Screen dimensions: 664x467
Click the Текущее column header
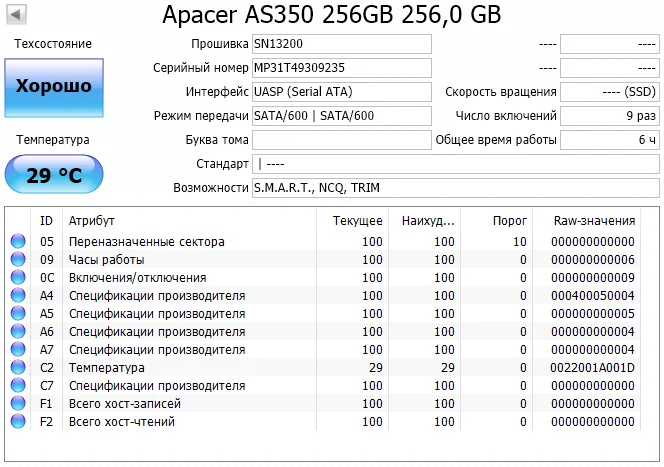pyautogui.click(x=353, y=221)
